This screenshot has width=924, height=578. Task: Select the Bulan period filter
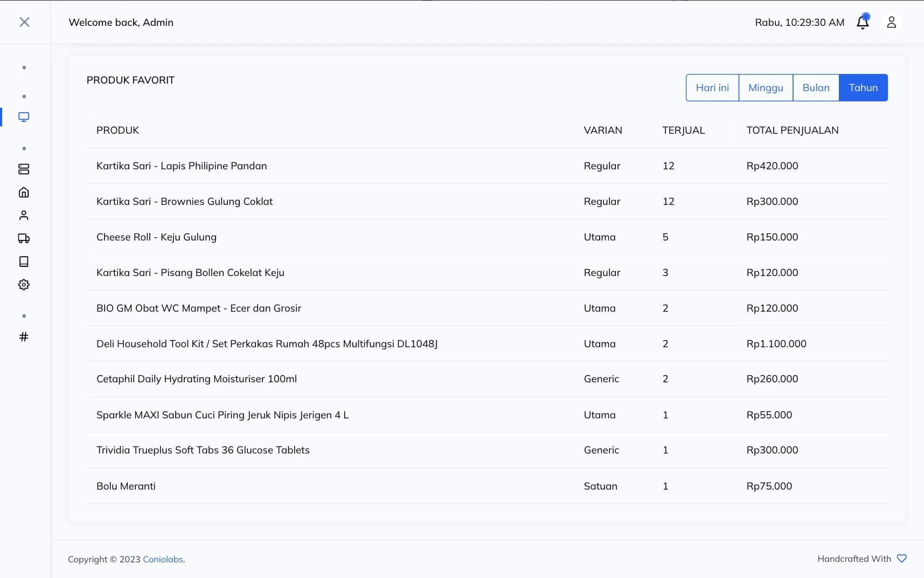coord(816,88)
